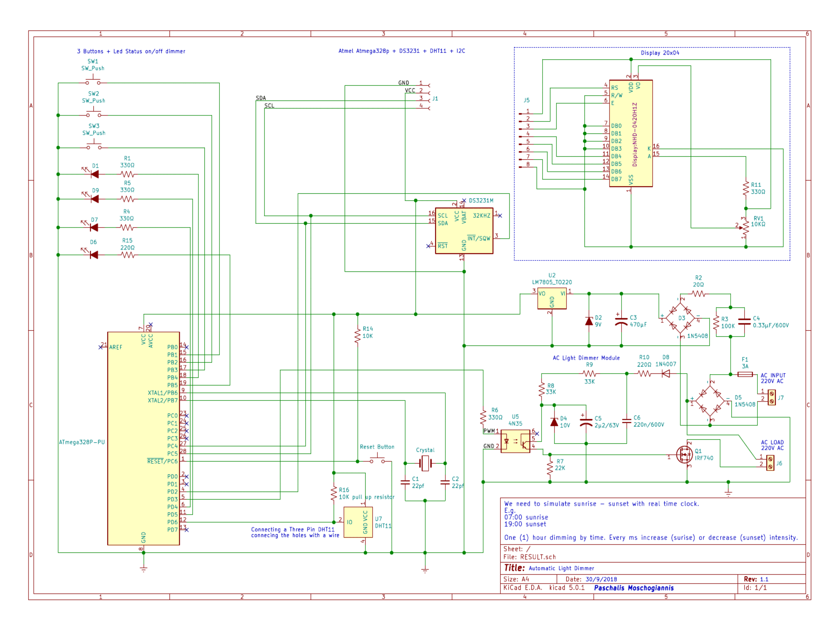840x630 pixels.
Task: Select the DS3231M RTC chip
Action: [464, 231]
